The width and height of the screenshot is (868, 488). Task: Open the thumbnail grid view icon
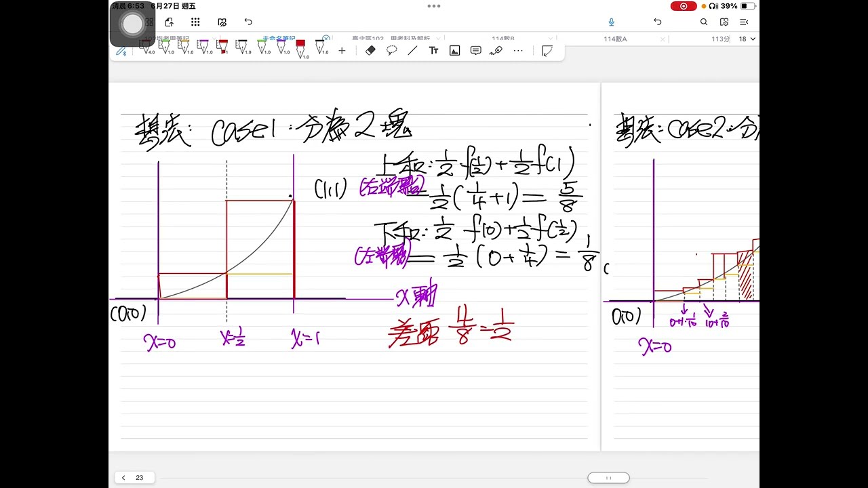point(195,22)
